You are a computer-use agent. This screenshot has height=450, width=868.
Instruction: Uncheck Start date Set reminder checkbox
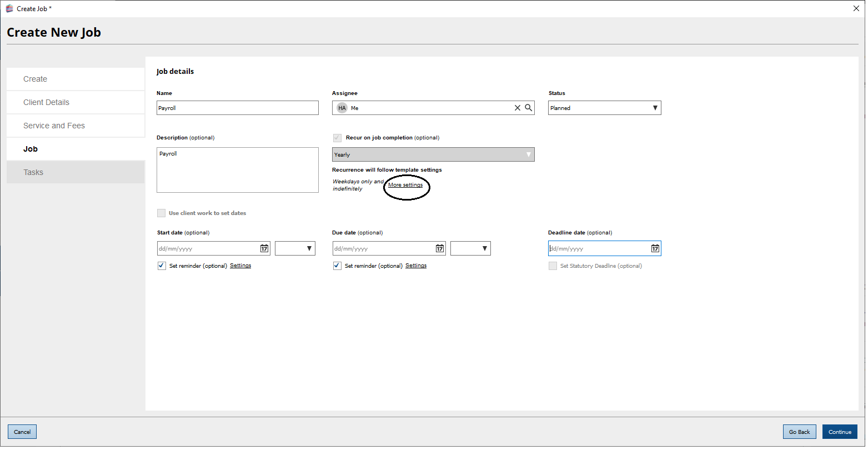(x=162, y=266)
